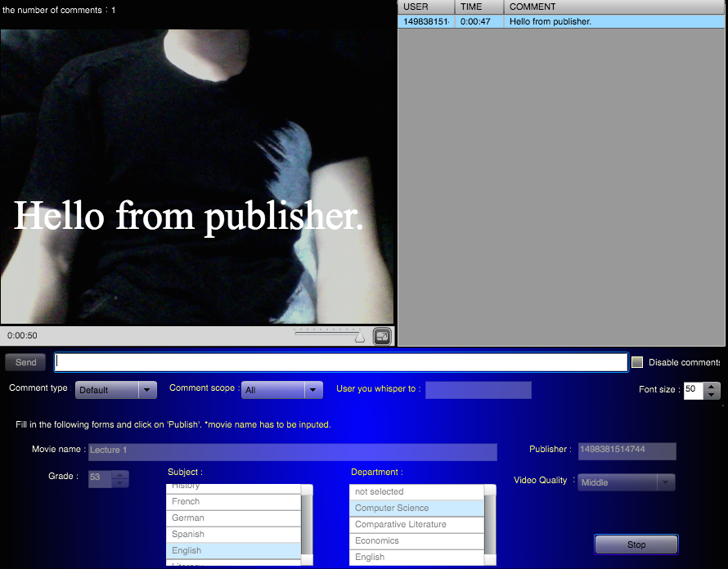Screen dimensions: 728x569
Task: Open the Comment type dropdown
Action: tap(115, 390)
